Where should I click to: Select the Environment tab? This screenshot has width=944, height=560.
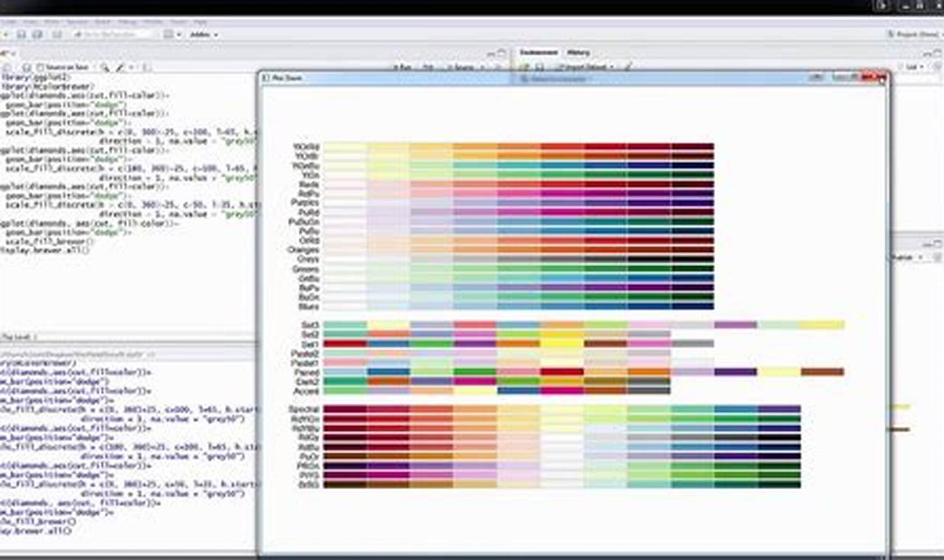(x=538, y=53)
